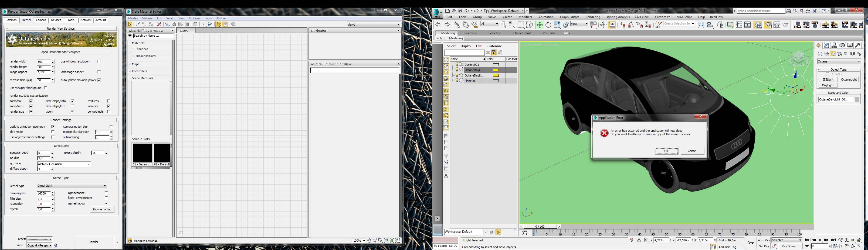This screenshot has height=250, width=868.
Task: Enable the use window resolution checkbox
Action: pos(99,62)
